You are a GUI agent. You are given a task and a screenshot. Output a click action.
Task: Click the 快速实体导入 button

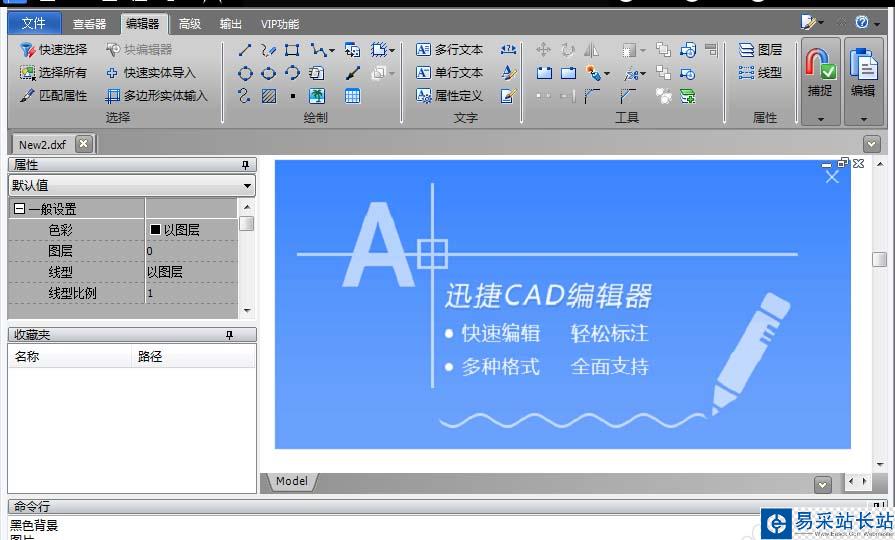click(x=151, y=72)
